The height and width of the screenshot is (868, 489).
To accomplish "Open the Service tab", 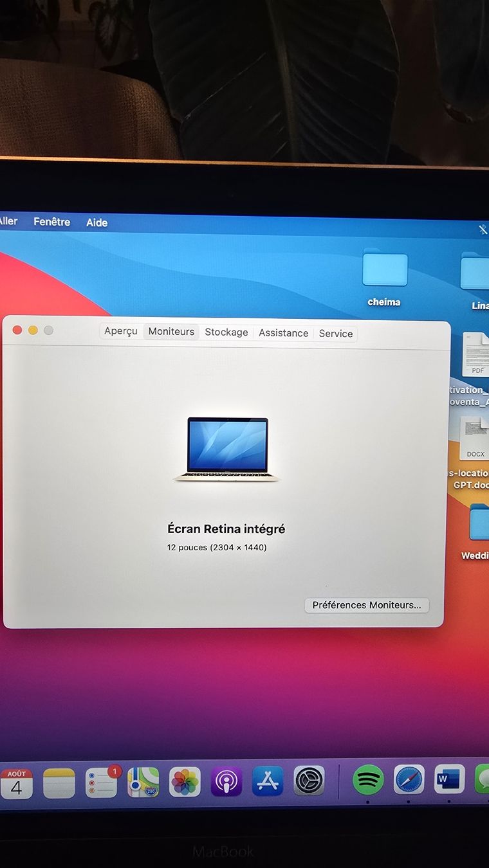I will click(x=336, y=334).
